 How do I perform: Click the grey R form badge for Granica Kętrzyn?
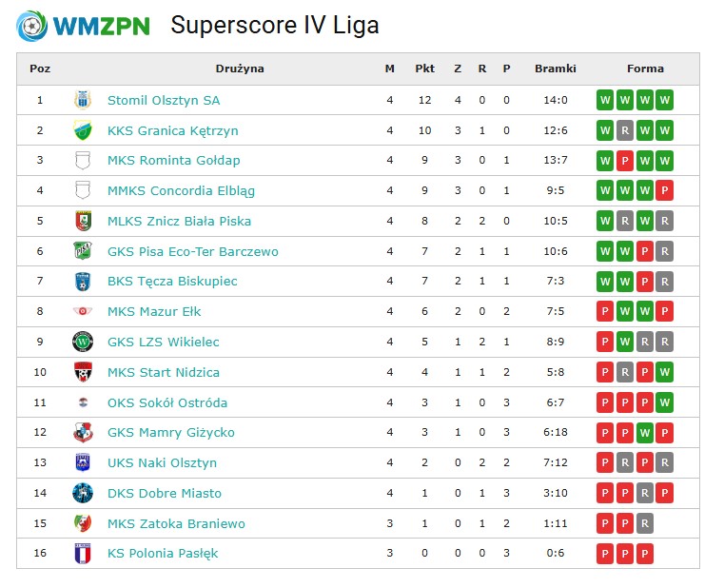625,130
